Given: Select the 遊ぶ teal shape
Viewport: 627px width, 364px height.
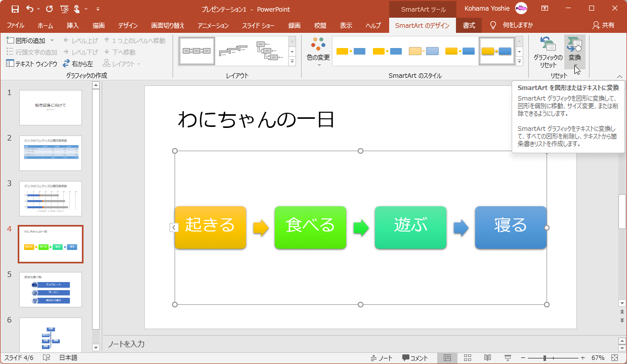Looking at the screenshot, I should tap(410, 227).
